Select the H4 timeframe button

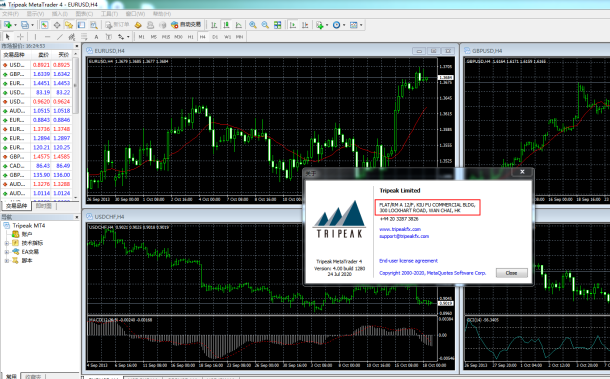coord(203,37)
